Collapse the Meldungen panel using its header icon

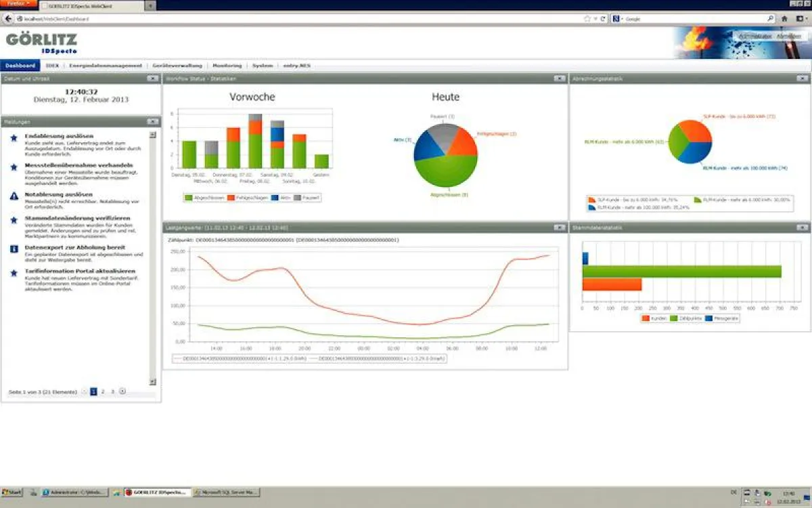[x=154, y=122]
